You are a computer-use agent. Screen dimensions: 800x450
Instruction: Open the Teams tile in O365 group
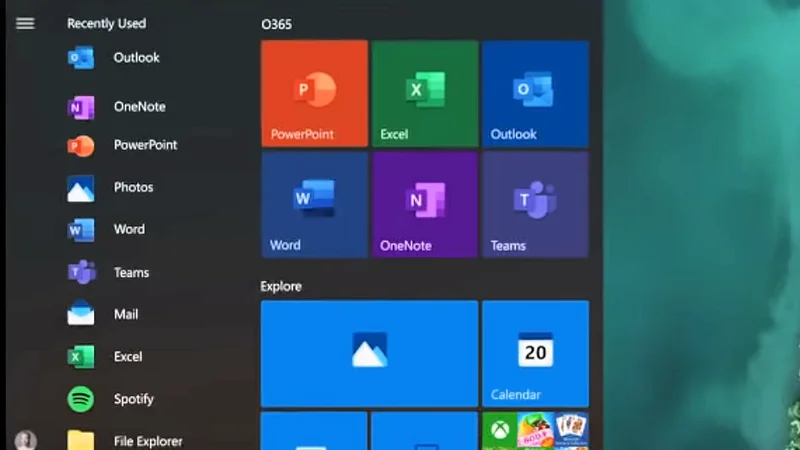tap(535, 205)
